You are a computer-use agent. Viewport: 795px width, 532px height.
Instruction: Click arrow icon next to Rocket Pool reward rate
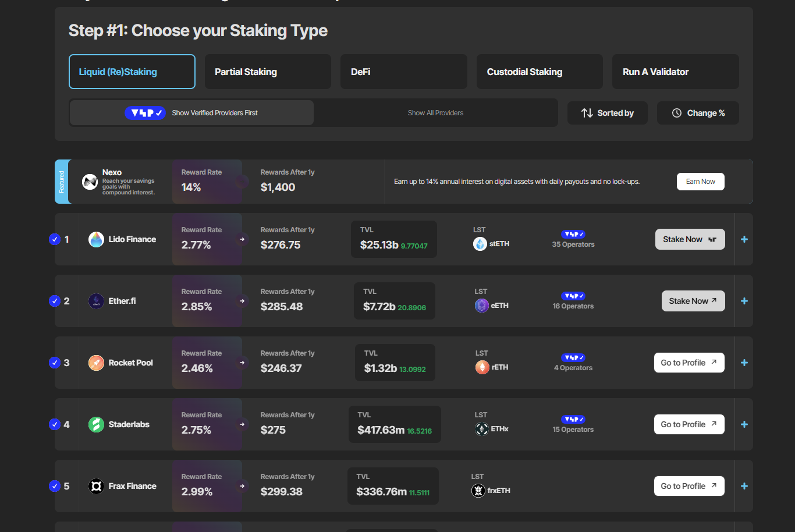pos(242,363)
